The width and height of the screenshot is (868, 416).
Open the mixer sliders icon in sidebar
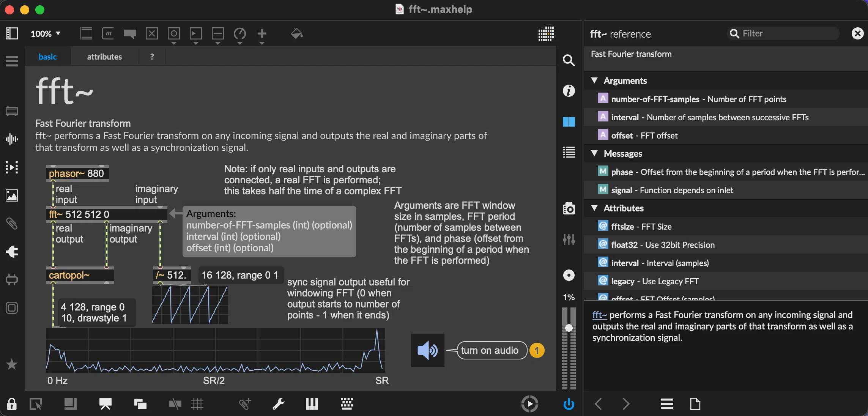point(569,239)
